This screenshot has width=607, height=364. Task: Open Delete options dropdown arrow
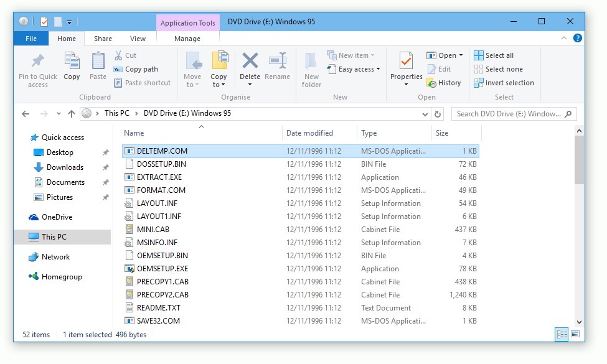click(250, 85)
